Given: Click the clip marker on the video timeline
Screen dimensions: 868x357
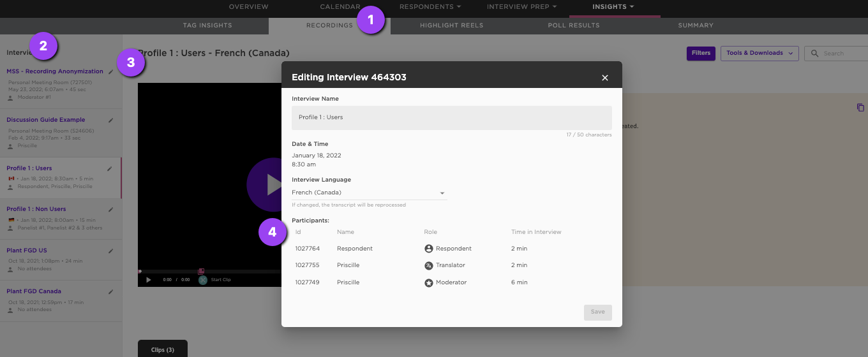Looking at the screenshot, I should click(201, 272).
